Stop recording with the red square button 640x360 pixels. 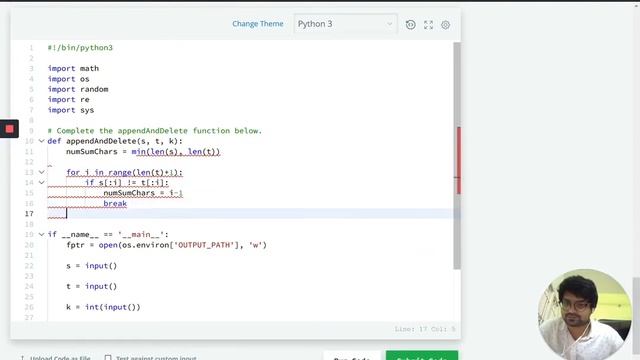click(x=9, y=129)
